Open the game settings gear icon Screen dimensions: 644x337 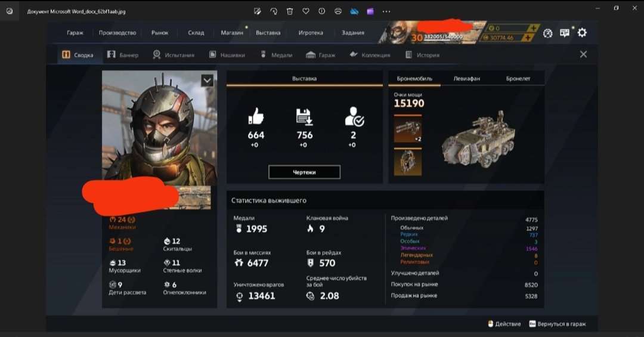(x=582, y=32)
